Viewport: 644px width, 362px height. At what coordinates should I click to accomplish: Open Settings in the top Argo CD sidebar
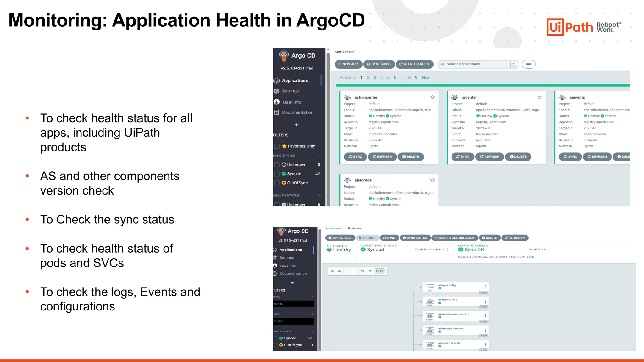290,91
